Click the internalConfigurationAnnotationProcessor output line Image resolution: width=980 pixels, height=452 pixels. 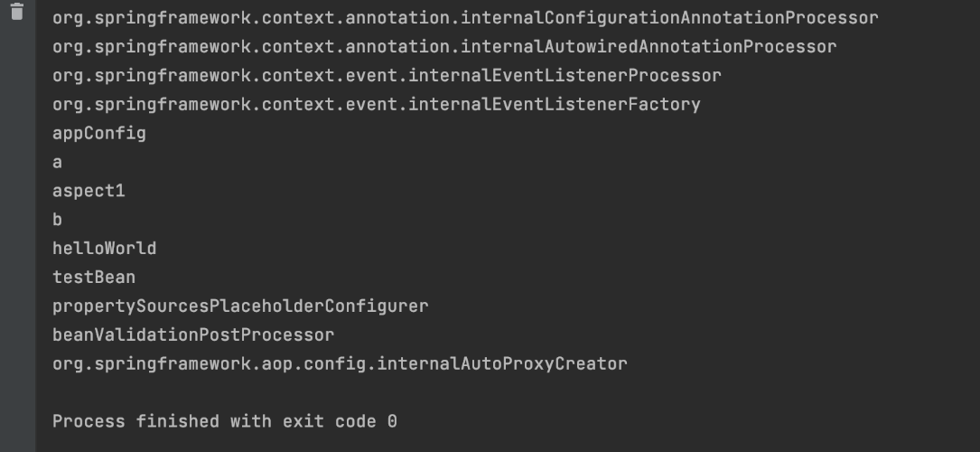464,18
